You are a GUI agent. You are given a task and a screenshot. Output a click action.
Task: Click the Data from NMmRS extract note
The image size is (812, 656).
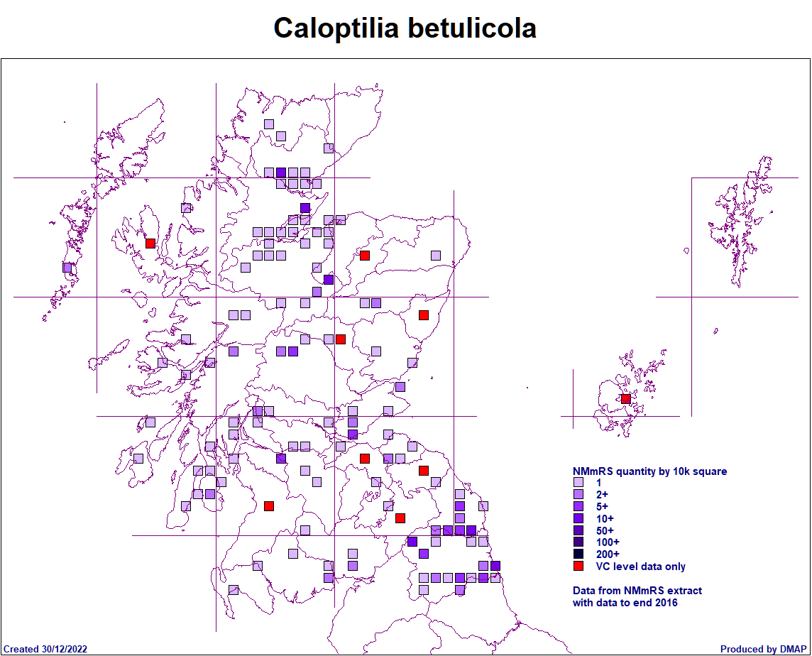click(x=637, y=591)
